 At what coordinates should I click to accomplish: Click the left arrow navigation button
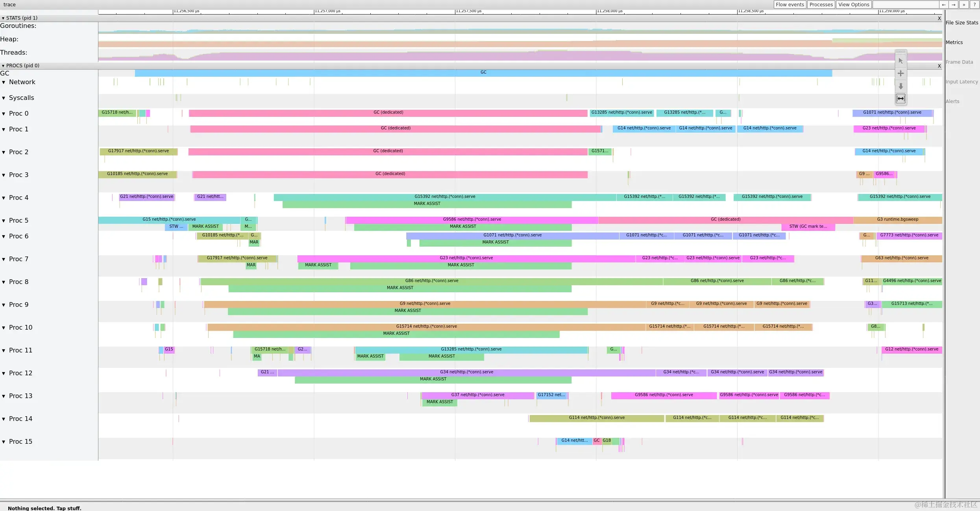tap(944, 5)
